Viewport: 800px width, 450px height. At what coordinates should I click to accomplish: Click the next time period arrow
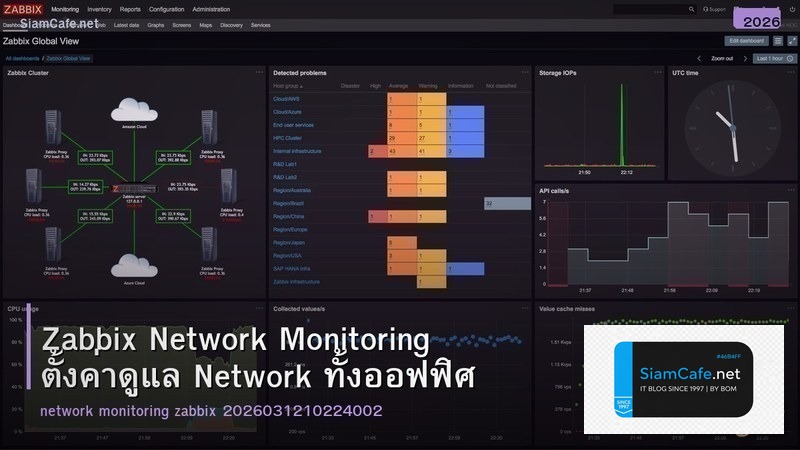745,59
